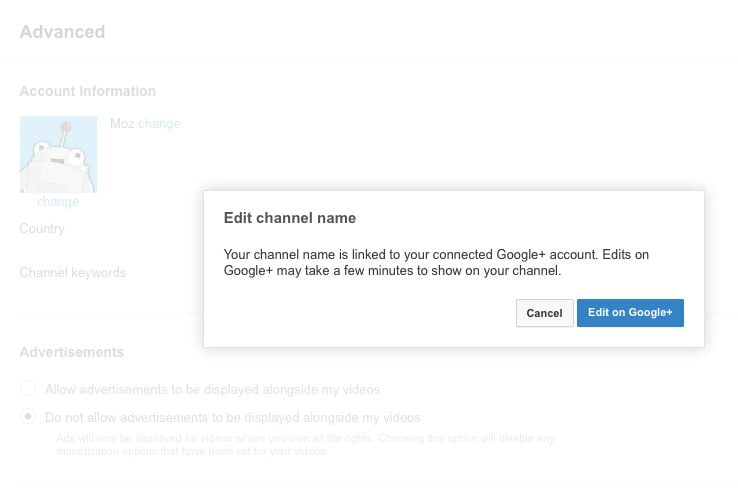This screenshot has width=738, height=488.
Task: Click the Channel keywords label
Action: (72, 272)
